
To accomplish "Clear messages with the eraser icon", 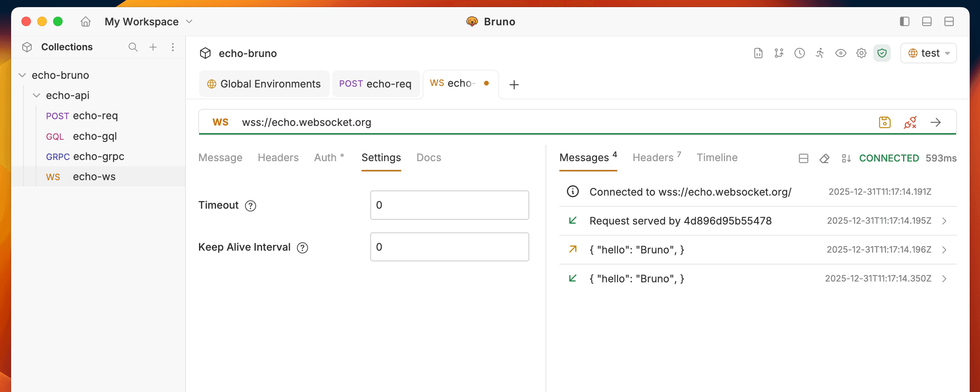I will (x=825, y=158).
